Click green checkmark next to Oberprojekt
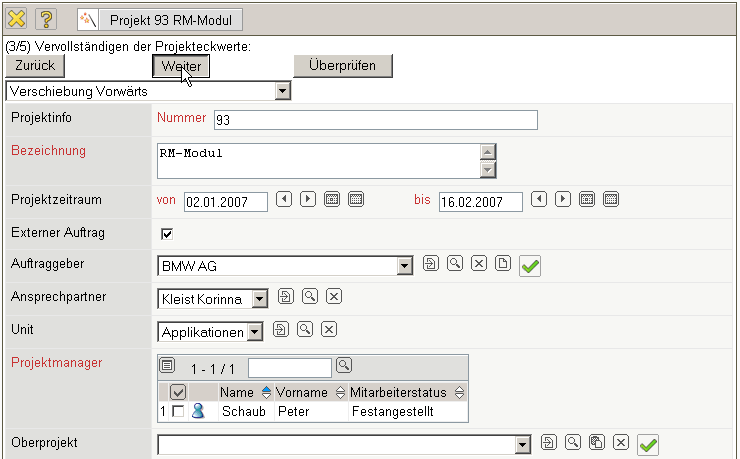 648,443
